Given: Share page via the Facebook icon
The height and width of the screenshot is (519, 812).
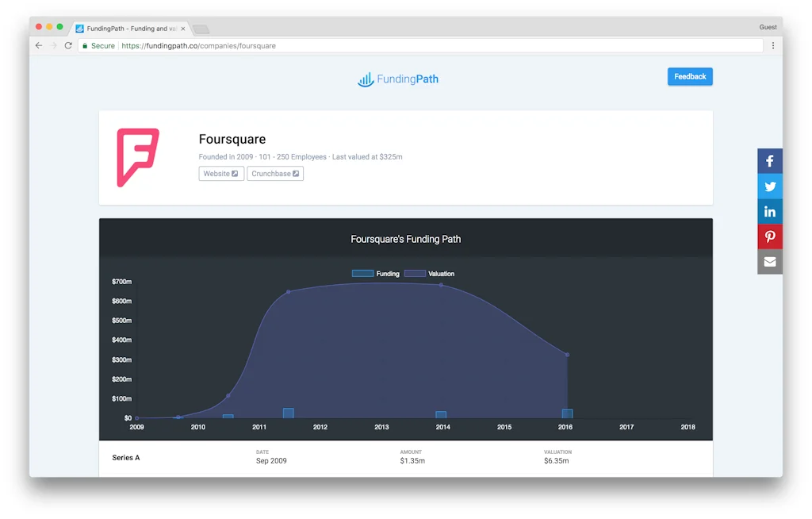Looking at the screenshot, I should pyautogui.click(x=769, y=160).
